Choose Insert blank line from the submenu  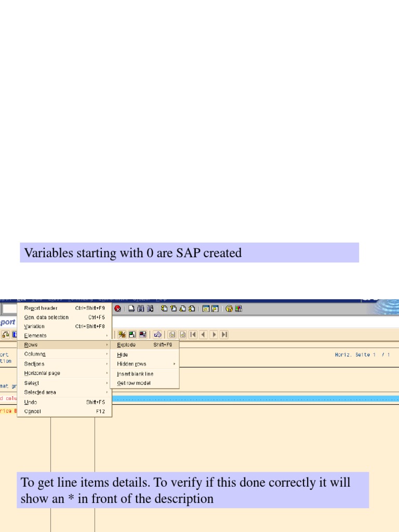(145, 374)
